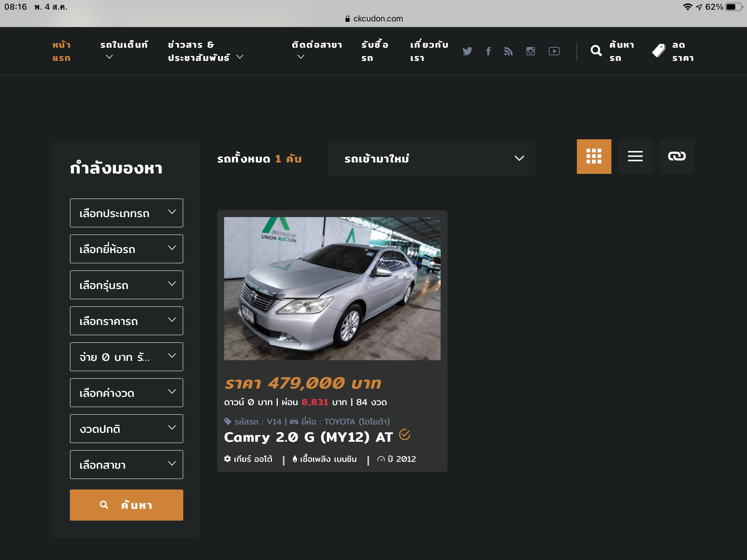Screen dimensions: 747x560
Task: Click the orange verified checkmark badge
Action: point(405,435)
